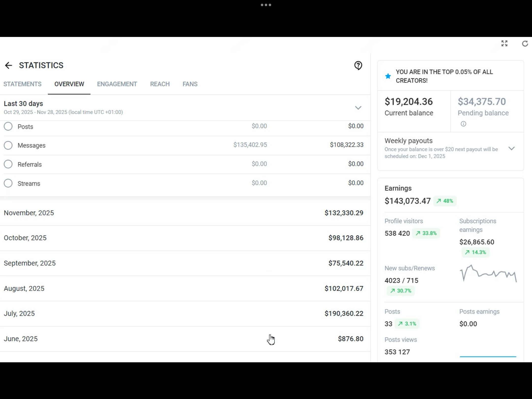Click the refresh reload icon
Viewport: 532px width, 399px height.
coord(525,44)
